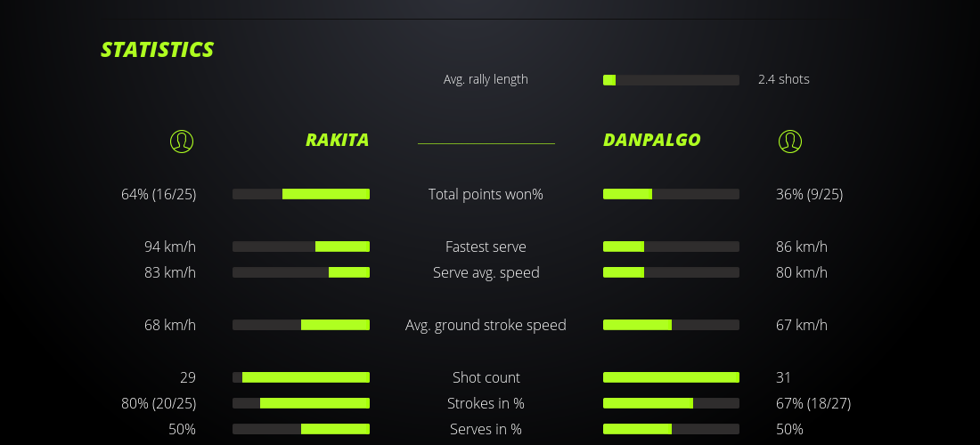Click Danpalgo's strokes in % bar
Image resolution: width=980 pixels, height=445 pixels.
671,403
